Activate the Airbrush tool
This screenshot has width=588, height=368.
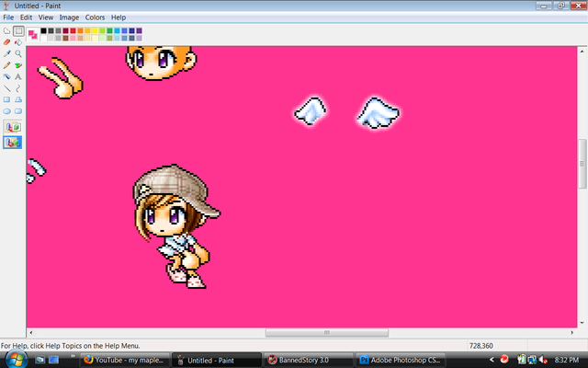(x=6, y=76)
